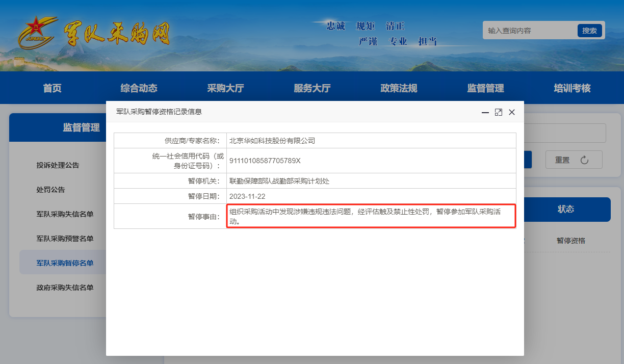Open the 服务大厅 navigation item
The image size is (624, 364).
pos(312,88)
